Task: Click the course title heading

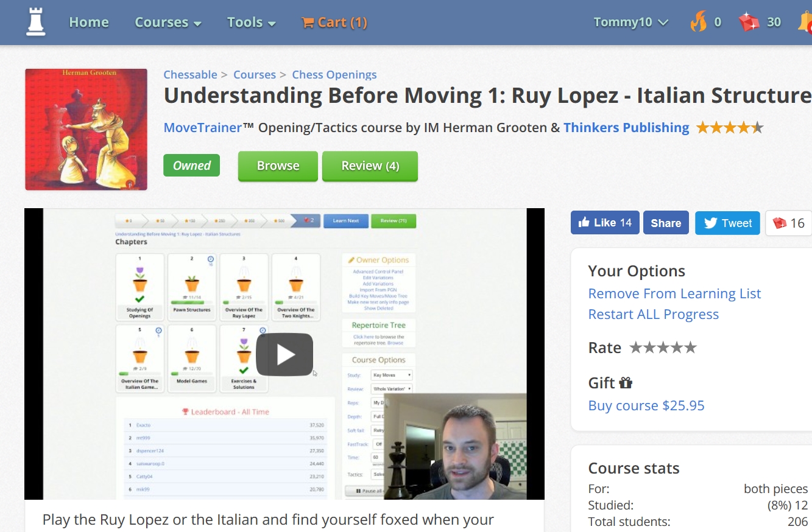Action: [x=487, y=96]
